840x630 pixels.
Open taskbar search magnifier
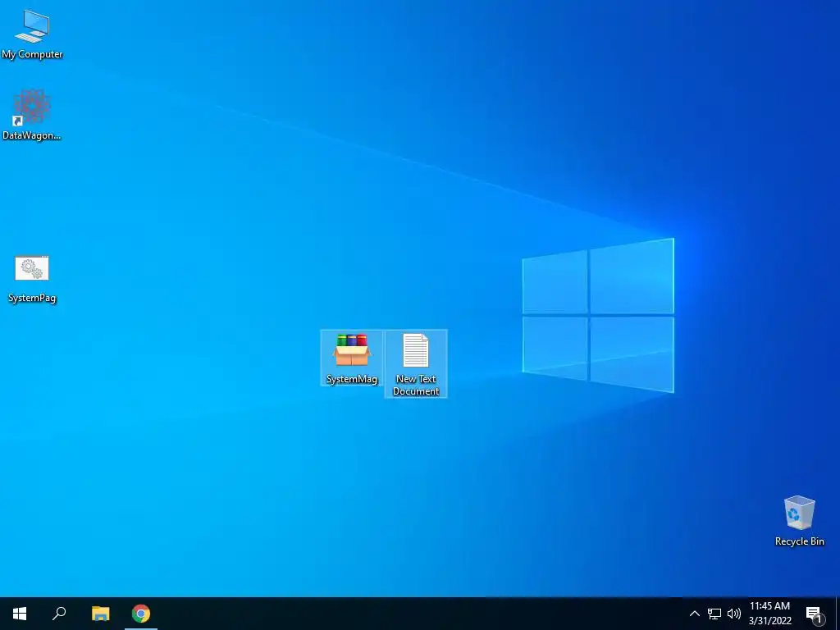[x=59, y=614]
